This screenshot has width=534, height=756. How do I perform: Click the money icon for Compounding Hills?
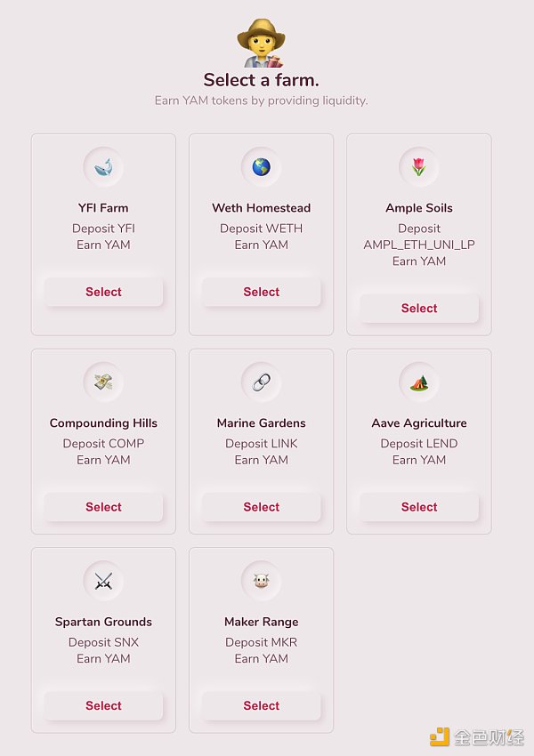click(x=103, y=382)
